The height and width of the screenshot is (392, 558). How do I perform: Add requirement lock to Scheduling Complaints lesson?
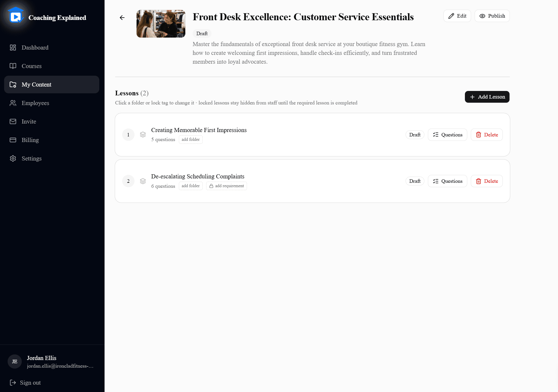226,186
